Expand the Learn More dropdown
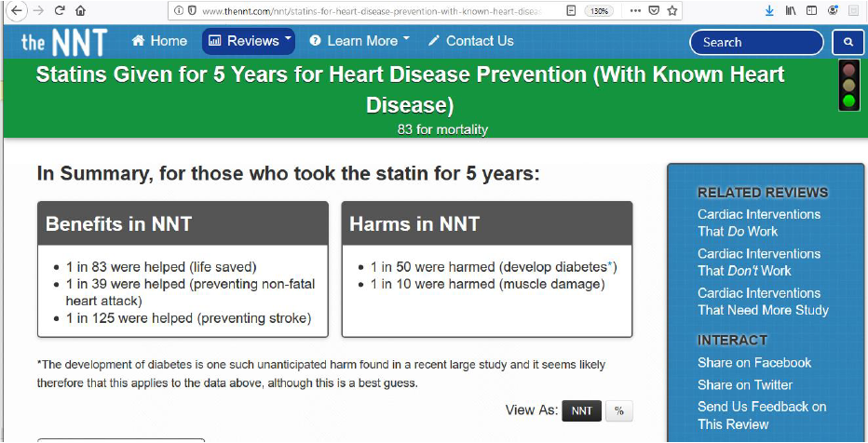The image size is (868, 443). click(x=359, y=41)
